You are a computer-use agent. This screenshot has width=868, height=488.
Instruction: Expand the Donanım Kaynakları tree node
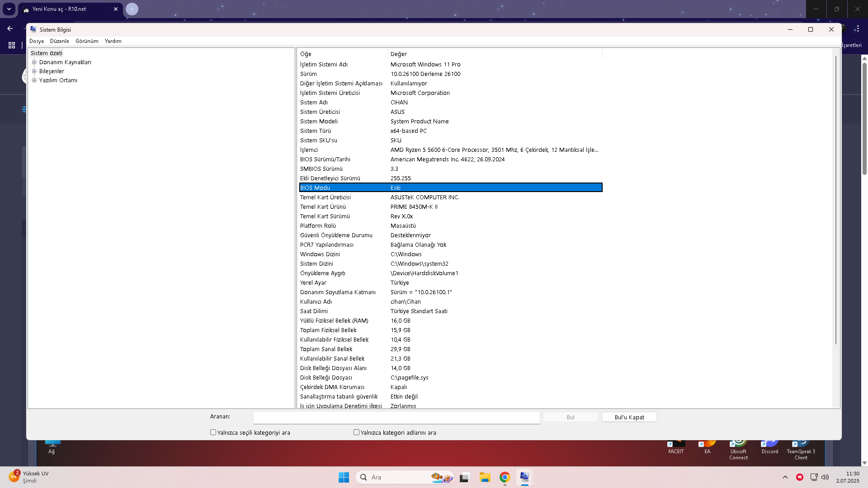click(x=34, y=62)
